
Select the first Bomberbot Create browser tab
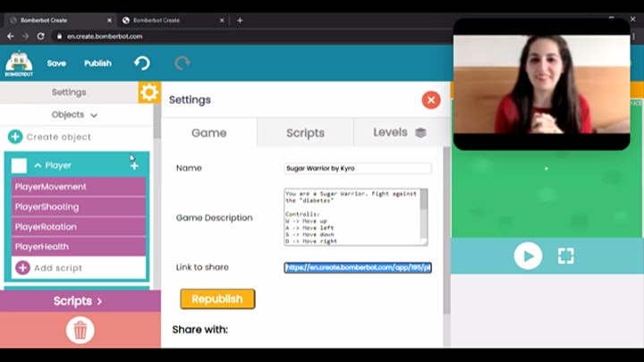click(61, 20)
